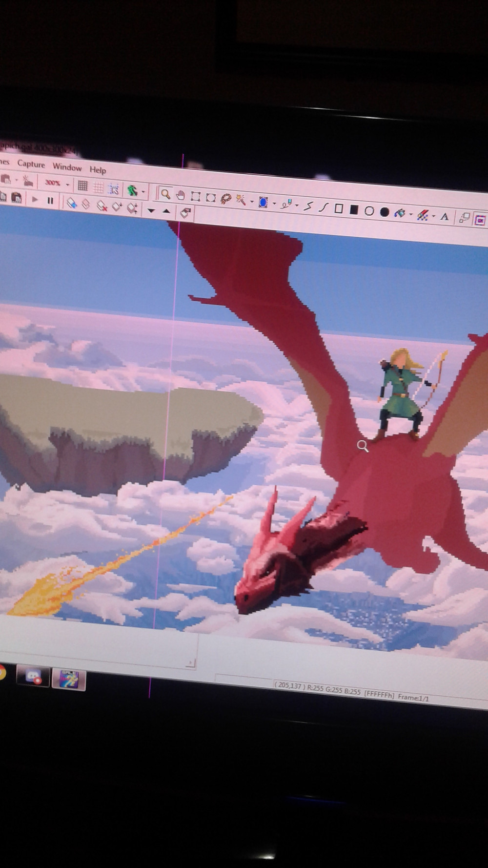Expand the paint bucket dropdown arrow
Viewport: 488px width, 868px height.
(411, 214)
